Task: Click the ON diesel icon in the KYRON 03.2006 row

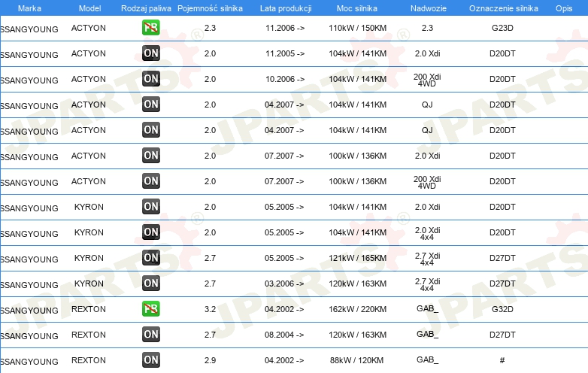Action: (x=150, y=283)
